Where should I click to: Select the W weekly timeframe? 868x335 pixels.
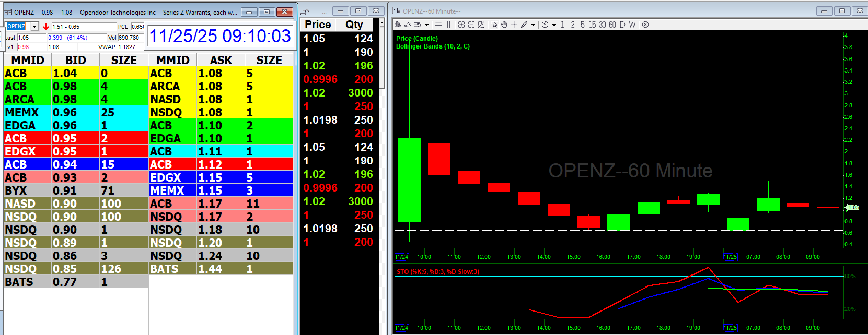point(632,25)
